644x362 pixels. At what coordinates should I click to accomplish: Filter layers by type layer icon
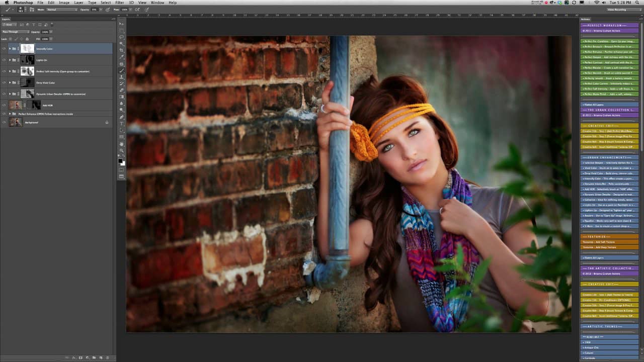pyautogui.click(x=34, y=25)
